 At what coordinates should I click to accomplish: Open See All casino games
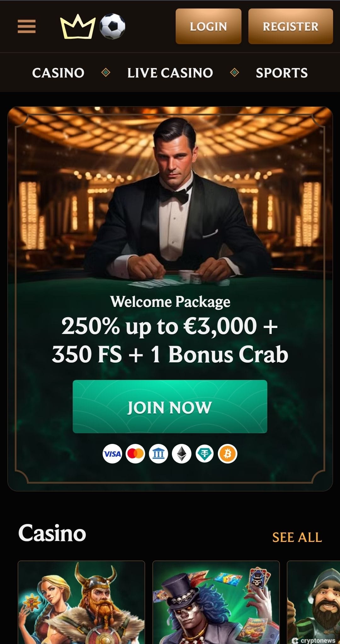click(x=297, y=538)
